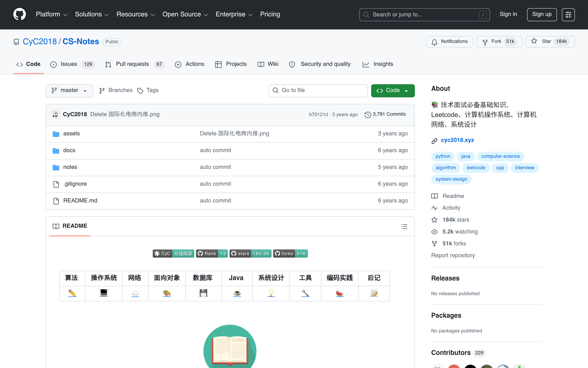
Task: Open the laptop emoji under 操作系统
Action: (104, 293)
